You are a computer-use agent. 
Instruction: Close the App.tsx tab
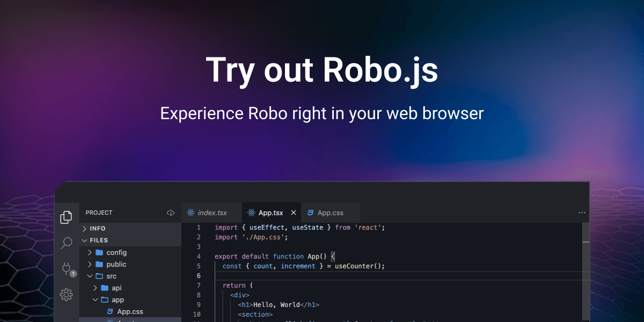pyautogui.click(x=294, y=213)
